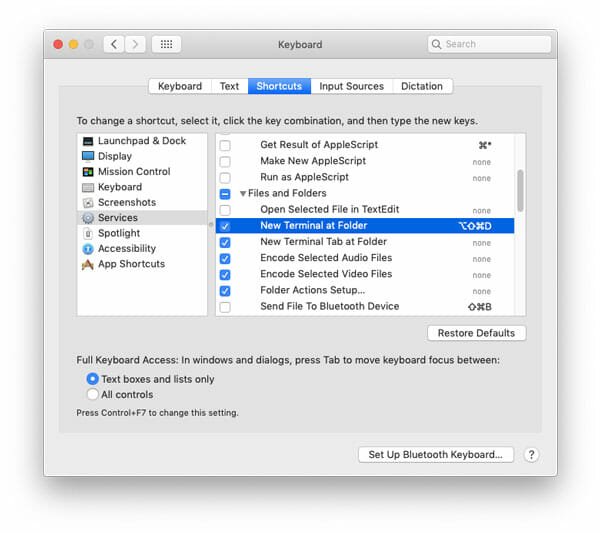
Task: Select Mission Control in category list
Action: click(142, 171)
